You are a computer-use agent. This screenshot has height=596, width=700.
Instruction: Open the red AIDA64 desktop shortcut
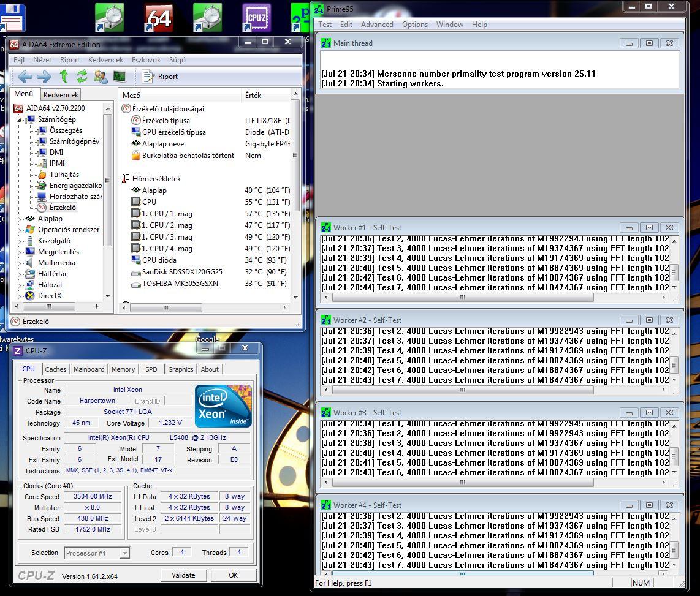point(159,19)
